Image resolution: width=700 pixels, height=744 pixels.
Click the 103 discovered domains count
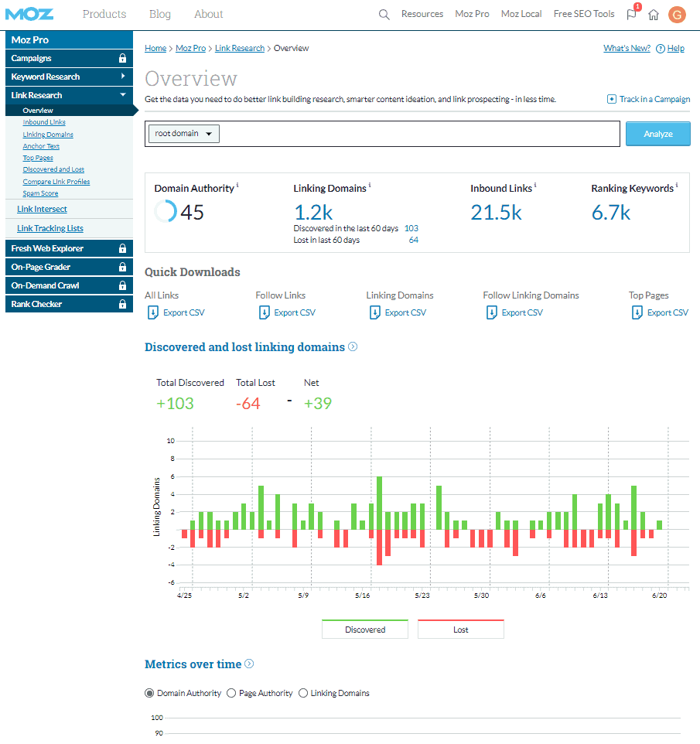click(411, 228)
